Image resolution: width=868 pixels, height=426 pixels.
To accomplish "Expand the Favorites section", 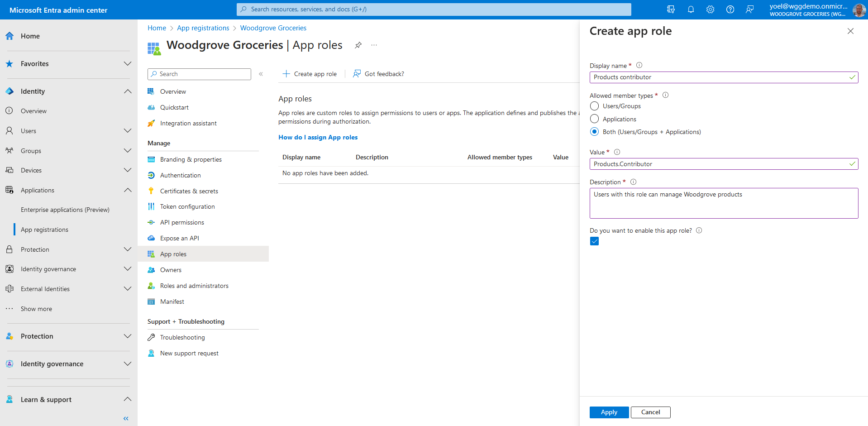I will click(128, 64).
